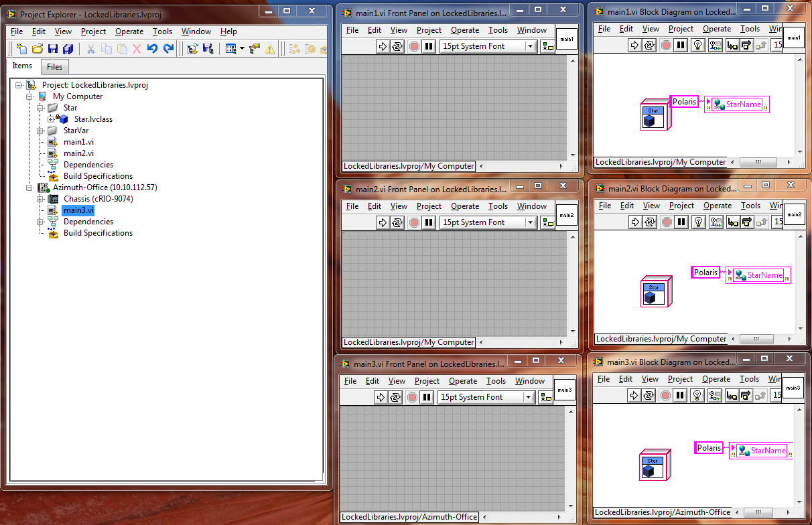Click Undo arrow in Project Explorer toolbar
Screen dimensions: 812x525
pos(153,49)
